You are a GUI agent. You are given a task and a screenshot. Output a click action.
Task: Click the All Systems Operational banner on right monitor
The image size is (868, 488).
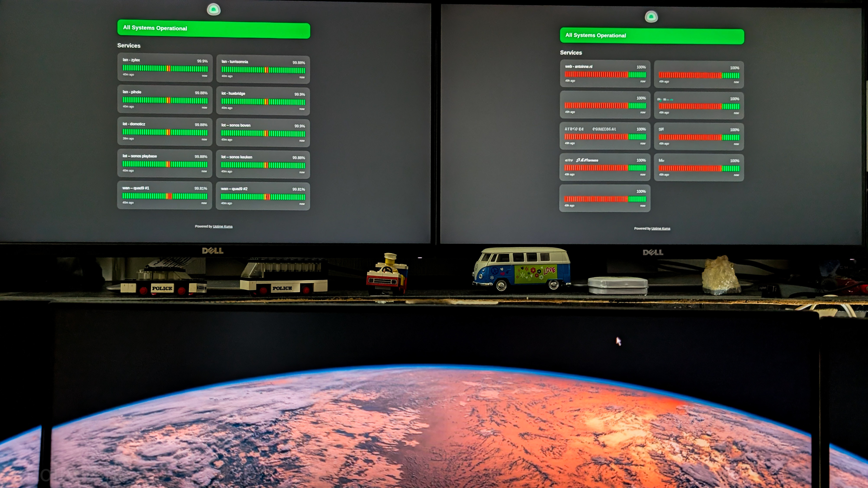click(652, 36)
